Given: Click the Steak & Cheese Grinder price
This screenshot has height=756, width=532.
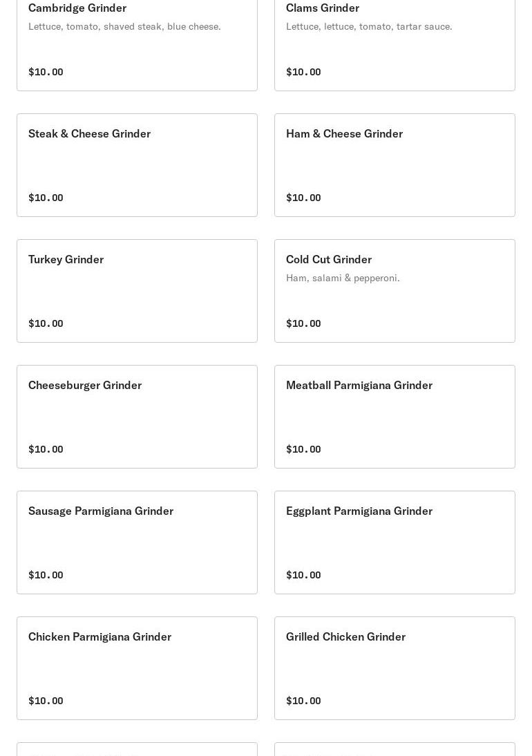Looking at the screenshot, I should click(46, 198).
